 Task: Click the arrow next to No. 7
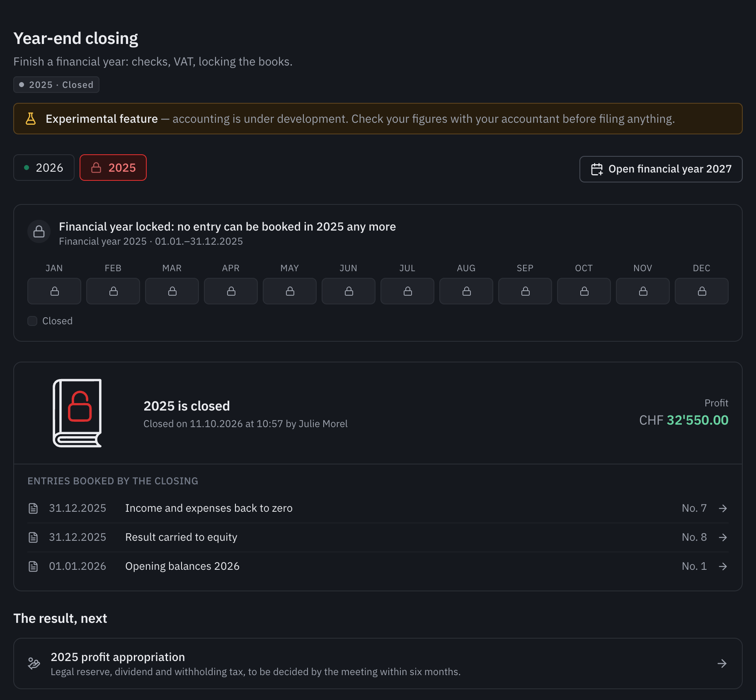(723, 508)
